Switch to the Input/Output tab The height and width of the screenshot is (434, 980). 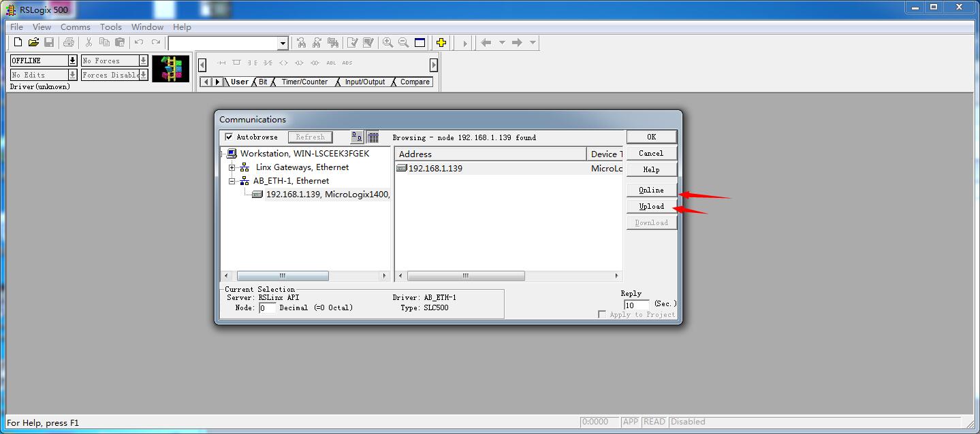pos(364,82)
